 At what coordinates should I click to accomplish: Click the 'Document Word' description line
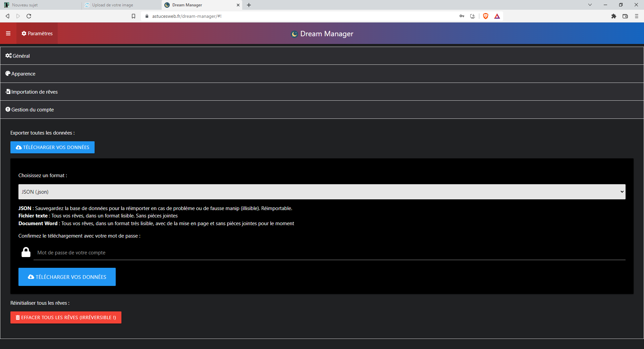pos(156,223)
